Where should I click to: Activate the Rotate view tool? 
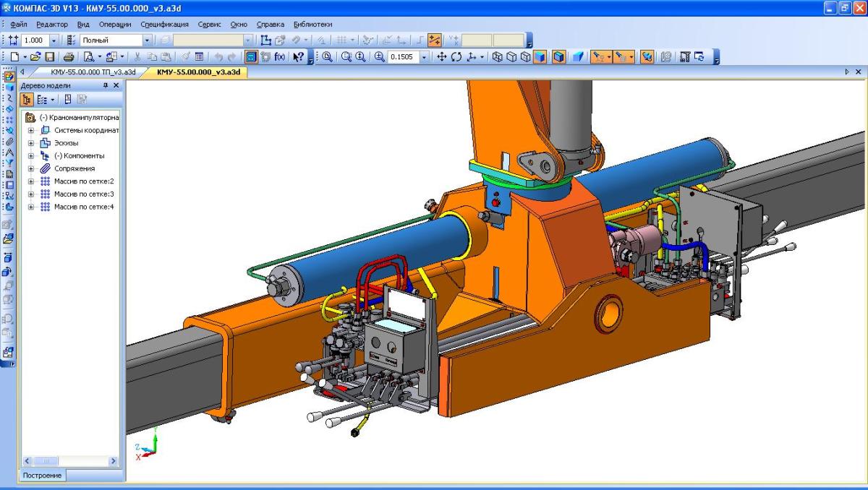tap(456, 57)
